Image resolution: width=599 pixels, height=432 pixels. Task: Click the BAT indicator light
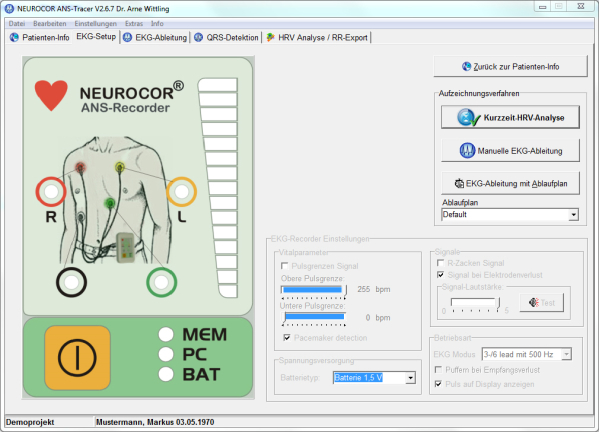[166, 374]
